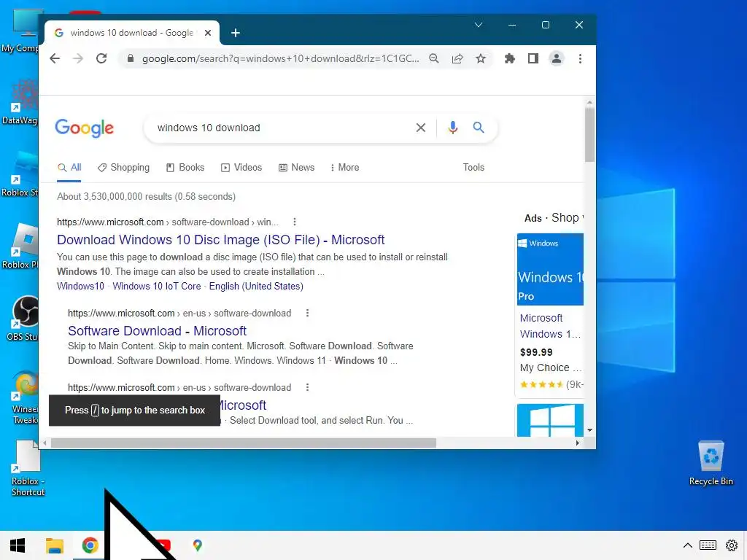
Task: Open settings gear in system tray
Action: pos(732,545)
